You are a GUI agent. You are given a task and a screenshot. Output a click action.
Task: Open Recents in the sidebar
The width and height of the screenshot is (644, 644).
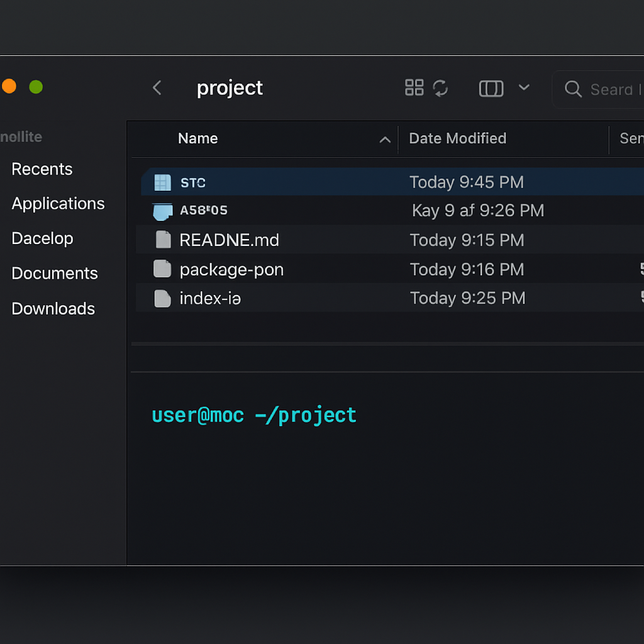point(42,169)
